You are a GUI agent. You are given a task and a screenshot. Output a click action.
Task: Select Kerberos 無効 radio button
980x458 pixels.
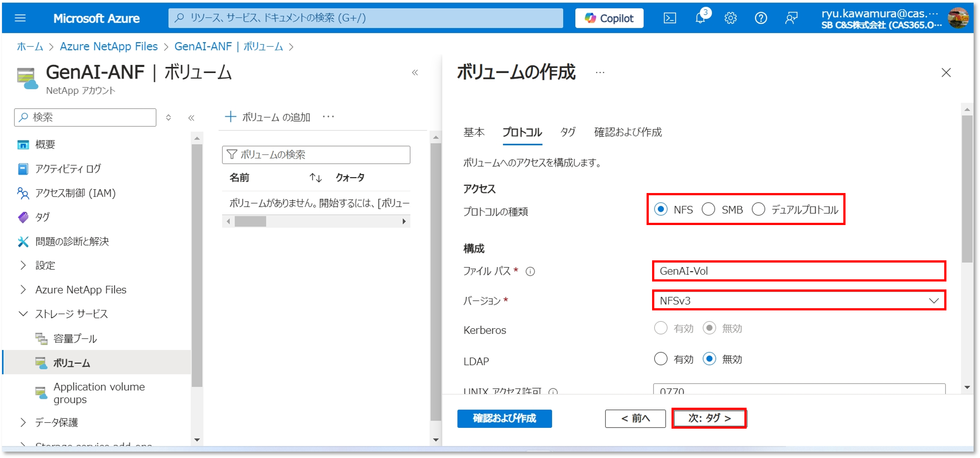pos(709,328)
